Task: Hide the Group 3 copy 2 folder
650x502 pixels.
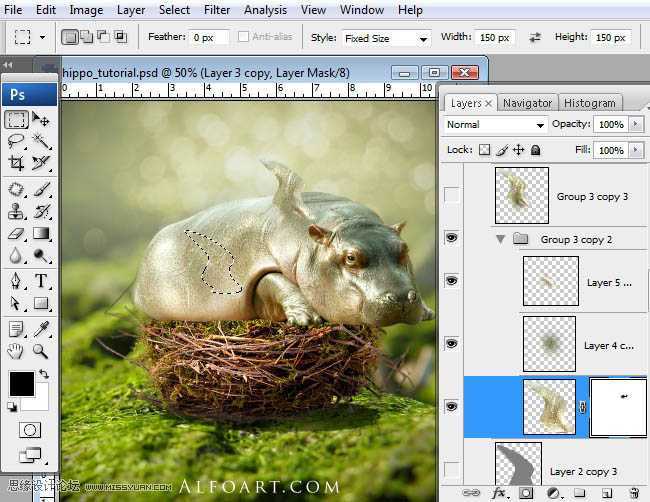Action: (451, 240)
